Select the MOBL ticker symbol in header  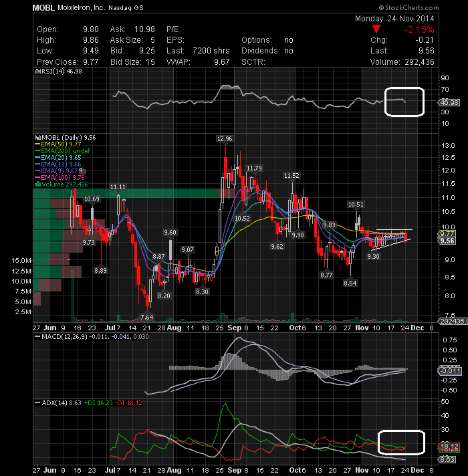43,8
